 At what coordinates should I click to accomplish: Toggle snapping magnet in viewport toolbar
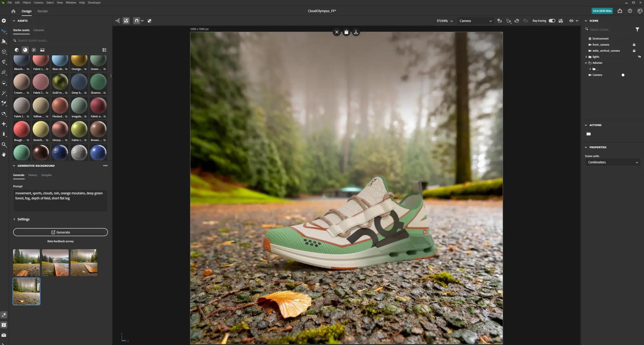(x=137, y=21)
